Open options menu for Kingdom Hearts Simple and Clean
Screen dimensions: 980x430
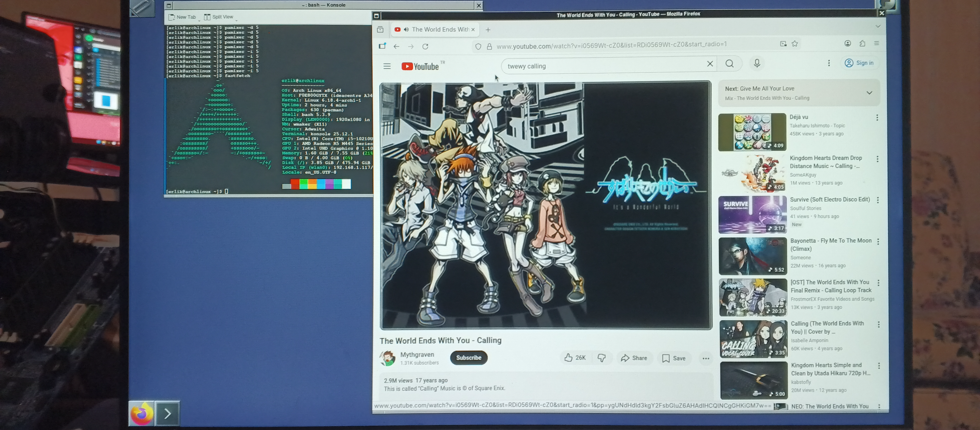879,366
